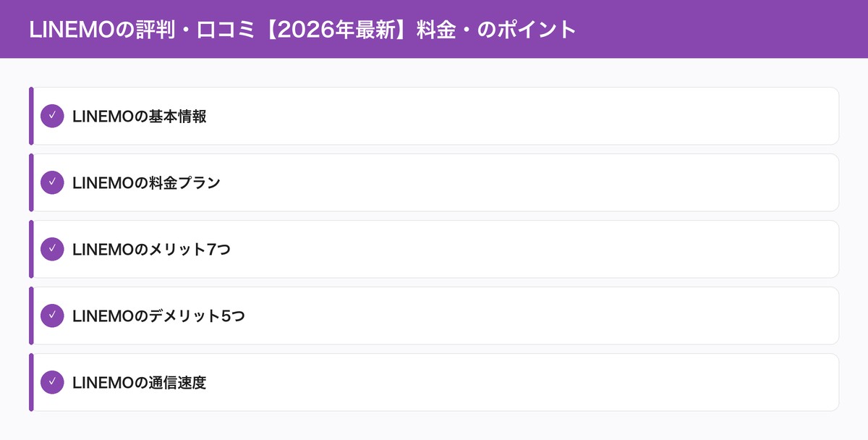The image size is (868, 440).
Task: Select the checkmark icon next to LINEMOのメリット7つ
Action: coord(51,249)
